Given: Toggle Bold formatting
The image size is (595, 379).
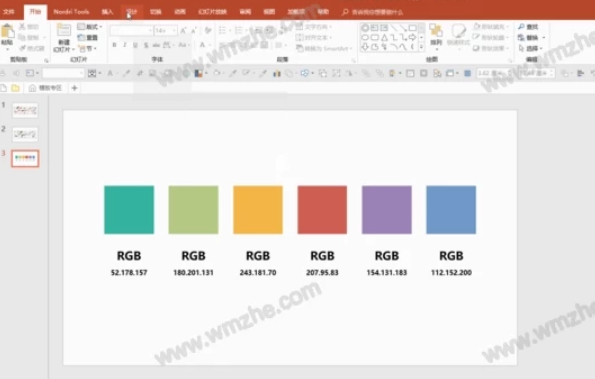Looking at the screenshot, I should [114, 45].
